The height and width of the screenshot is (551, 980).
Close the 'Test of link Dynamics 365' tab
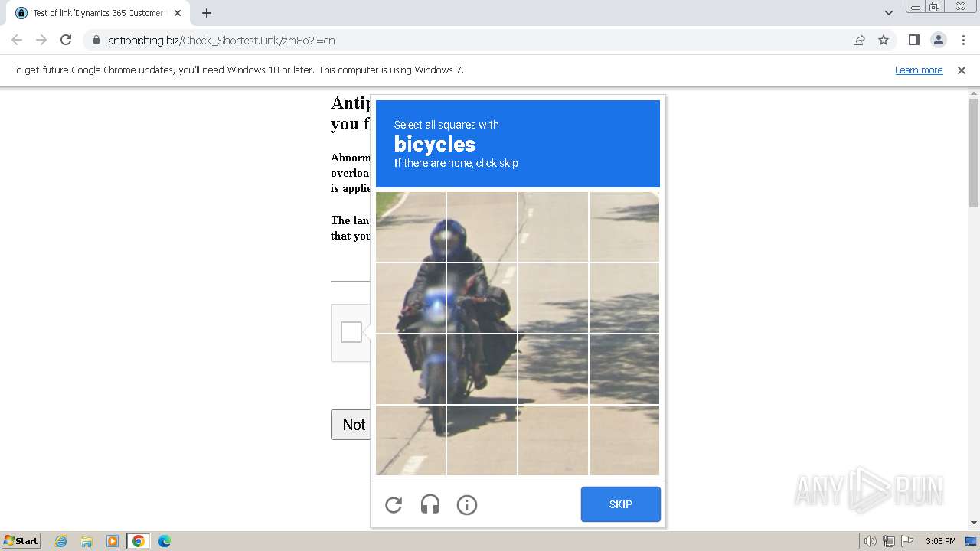(177, 13)
